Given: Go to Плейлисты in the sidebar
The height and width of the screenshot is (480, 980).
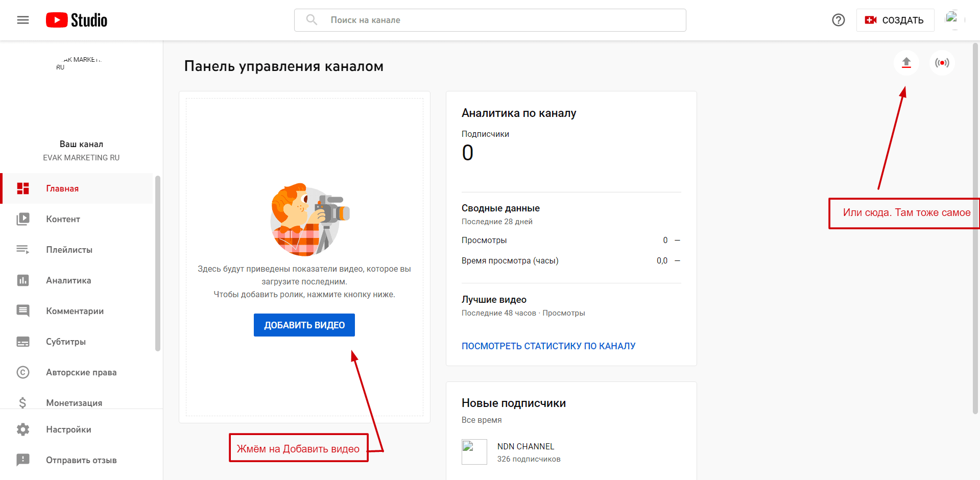Looking at the screenshot, I should tap(77, 250).
